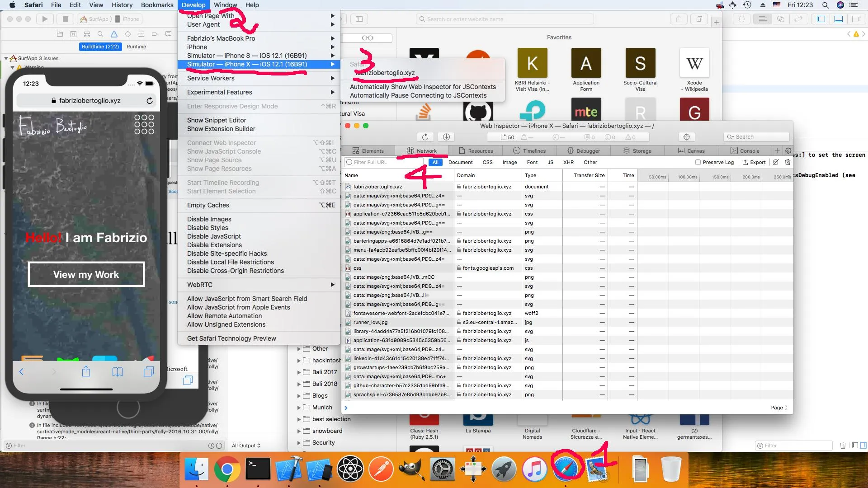Clear network items with trash icon
Screen dimensions: 868x488
788,162
